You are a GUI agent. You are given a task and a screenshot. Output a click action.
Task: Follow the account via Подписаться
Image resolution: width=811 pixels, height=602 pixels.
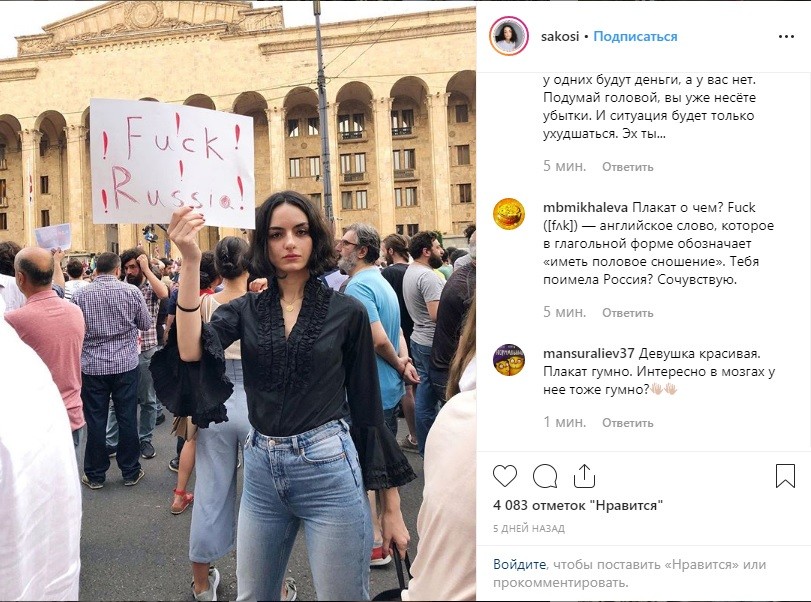[635, 37]
